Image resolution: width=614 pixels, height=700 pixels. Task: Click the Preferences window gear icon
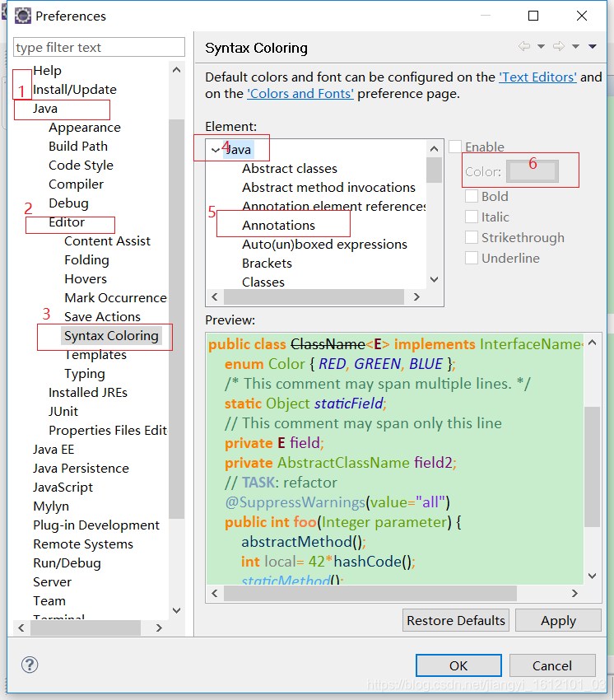(x=22, y=16)
